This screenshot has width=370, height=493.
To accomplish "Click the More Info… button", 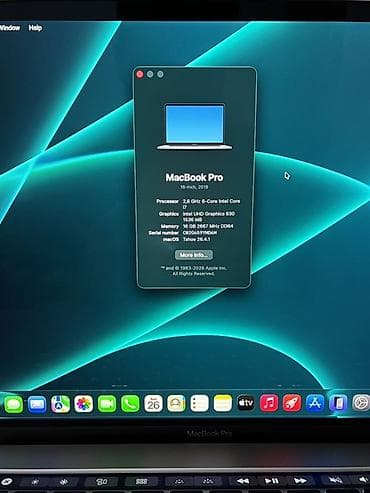I will tap(194, 255).
